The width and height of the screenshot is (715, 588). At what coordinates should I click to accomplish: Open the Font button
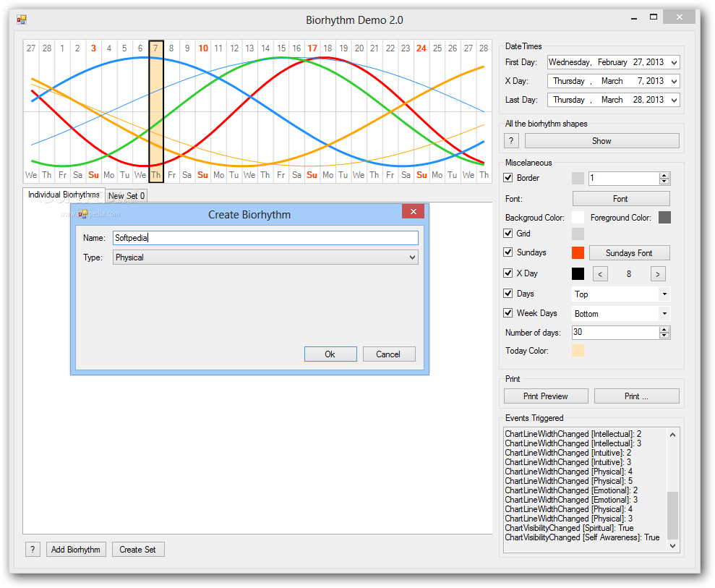(621, 199)
